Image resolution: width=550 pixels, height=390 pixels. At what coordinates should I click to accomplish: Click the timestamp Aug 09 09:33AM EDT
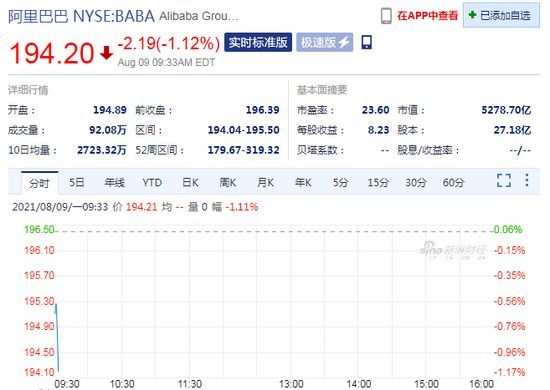pos(166,62)
